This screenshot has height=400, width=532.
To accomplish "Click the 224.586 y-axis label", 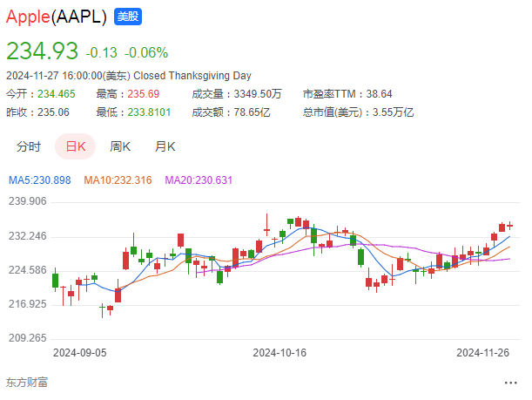I will click(28, 270).
